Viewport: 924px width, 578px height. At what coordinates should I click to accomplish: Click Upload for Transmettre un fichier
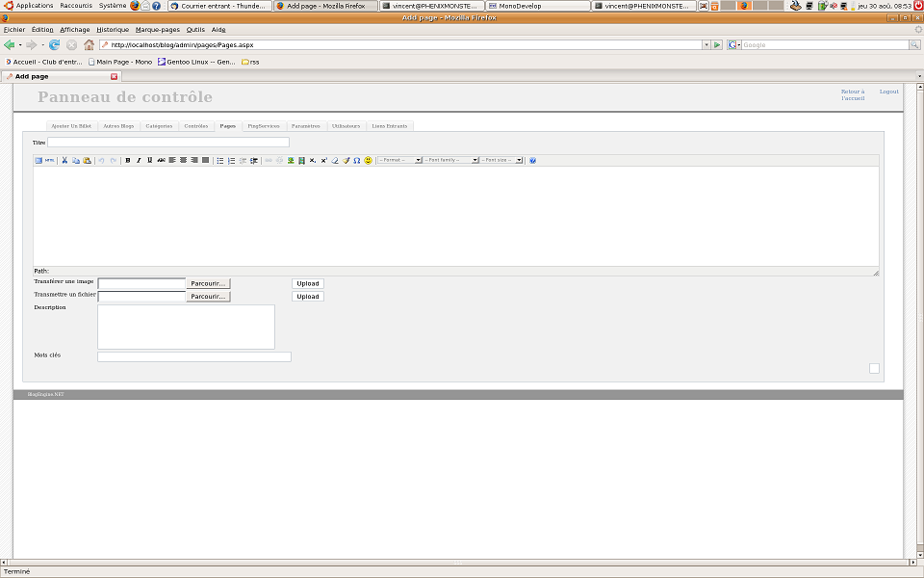[x=308, y=297]
